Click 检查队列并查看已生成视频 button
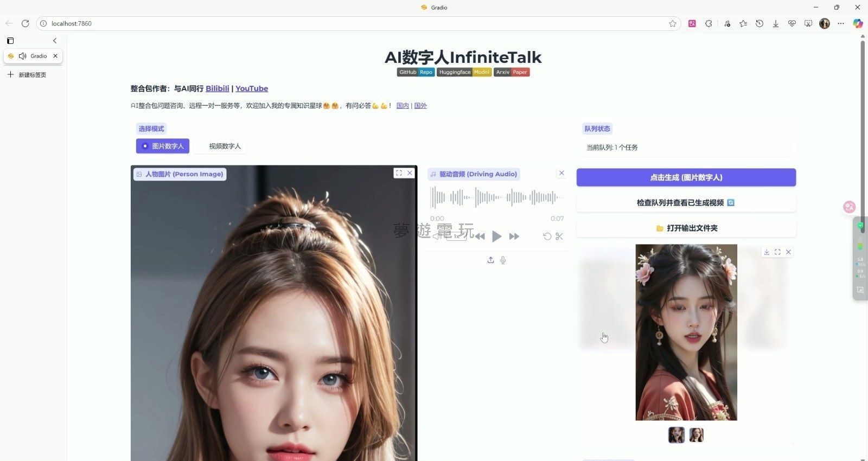Image resolution: width=868 pixels, height=461 pixels. 686,203
